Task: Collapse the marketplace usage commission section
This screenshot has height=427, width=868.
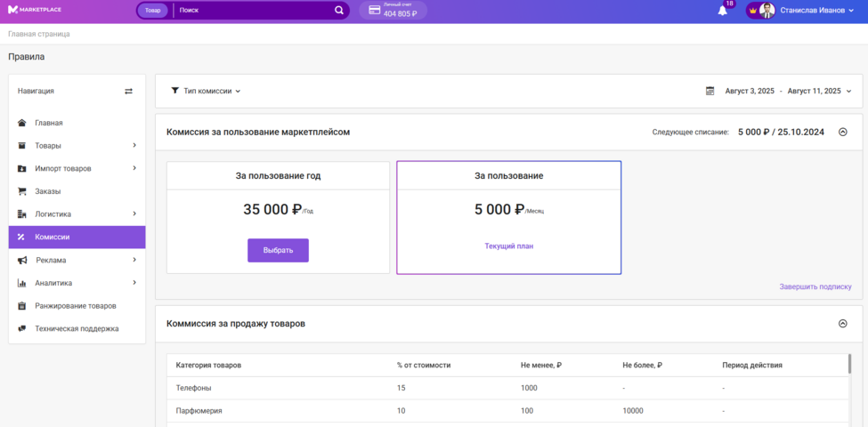Action: click(x=843, y=132)
